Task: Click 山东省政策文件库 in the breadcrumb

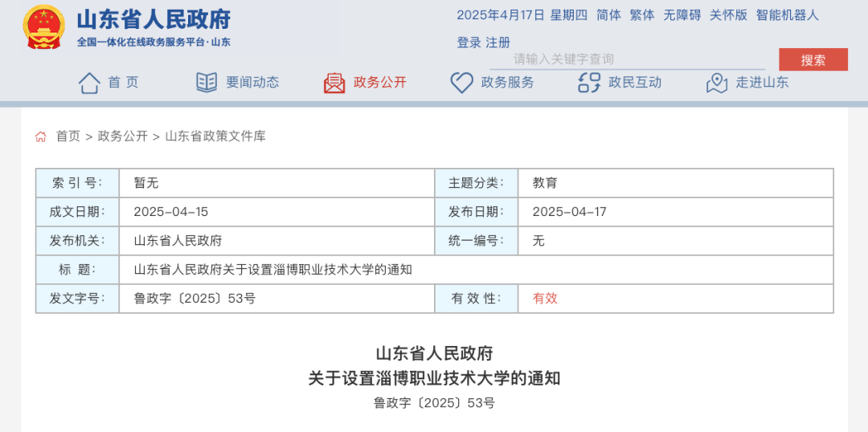Action: point(215,136)
